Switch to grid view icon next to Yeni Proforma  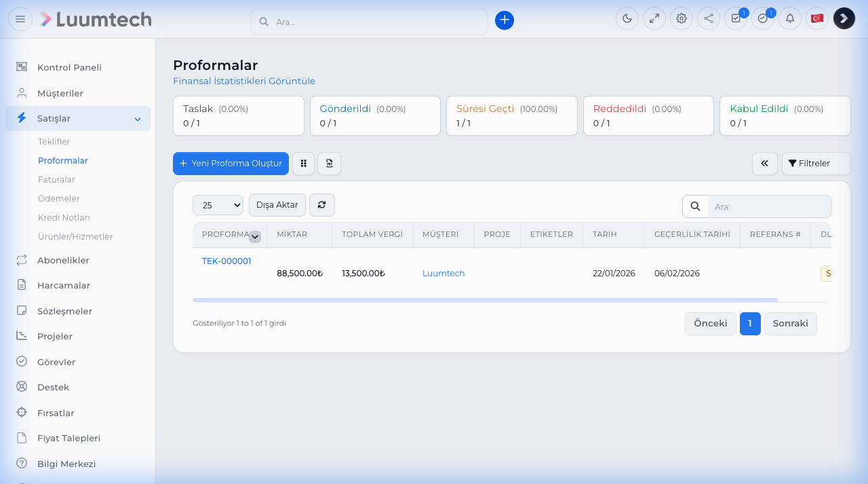(x=304, y=164)
